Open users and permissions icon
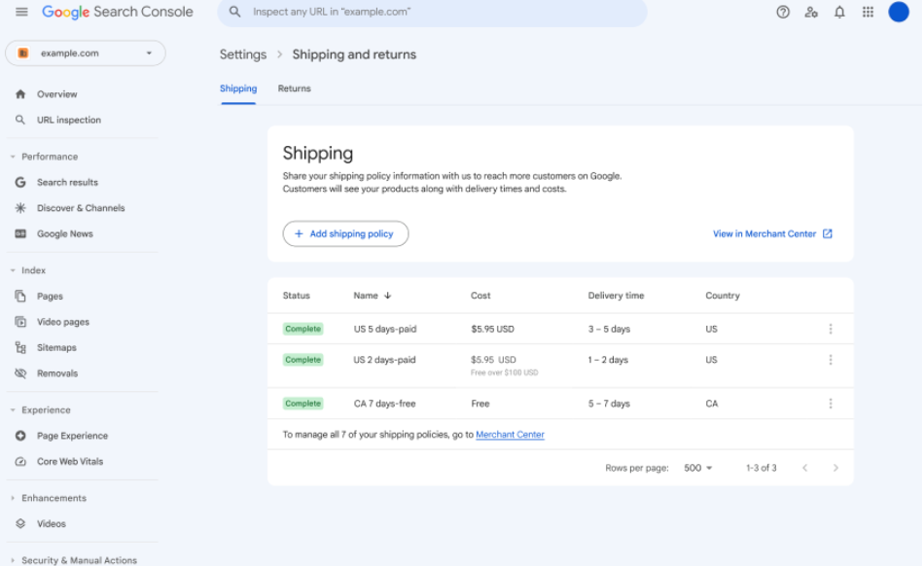This screenshot has height=566, width=924. tap(811, 12)
